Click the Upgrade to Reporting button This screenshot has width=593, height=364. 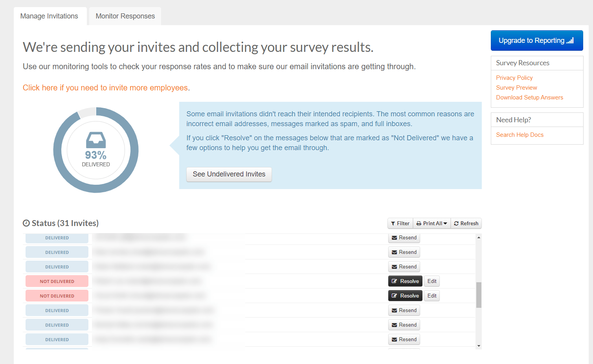(x=536, y=40)
